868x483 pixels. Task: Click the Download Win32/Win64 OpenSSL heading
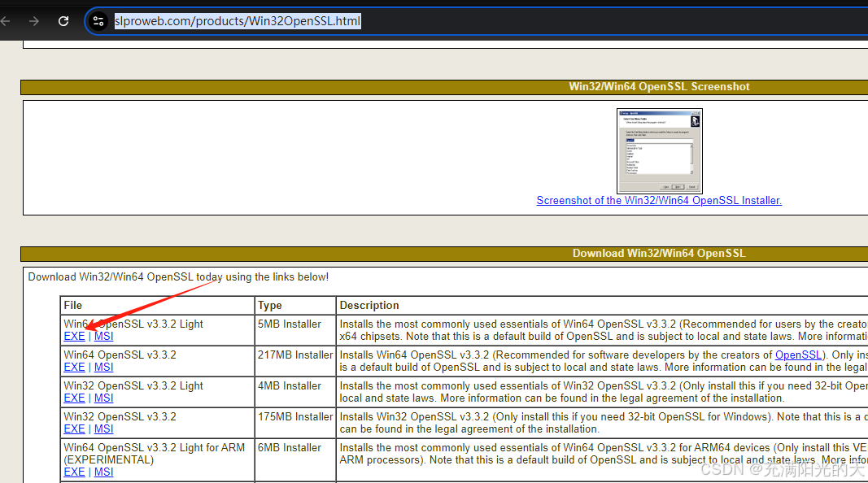pyautogui.click(x=659, y=254)
